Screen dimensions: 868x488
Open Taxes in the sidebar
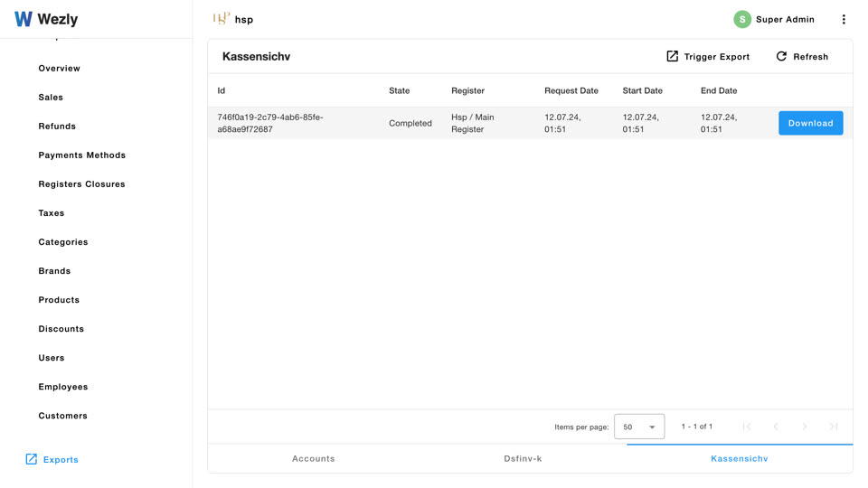point(51,213)
